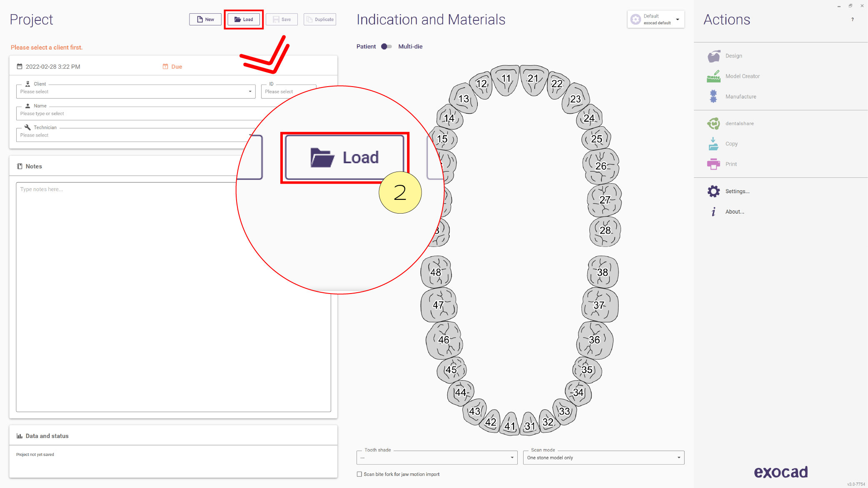
Task: Click the Load project button
Action: coord(244,20)
